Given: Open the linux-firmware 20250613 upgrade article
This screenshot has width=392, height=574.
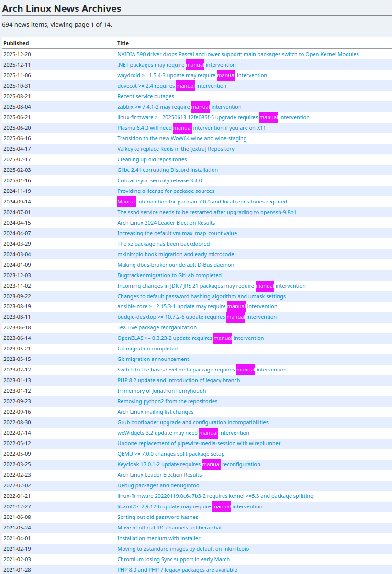Looking at the screenshot, I should (x=213, y=117).
